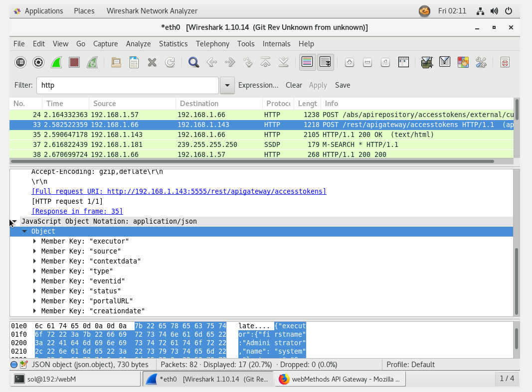The height and width of the screenshot is (392, 532).
Task: Open the coloring rules icon
Action: [463, 62]
